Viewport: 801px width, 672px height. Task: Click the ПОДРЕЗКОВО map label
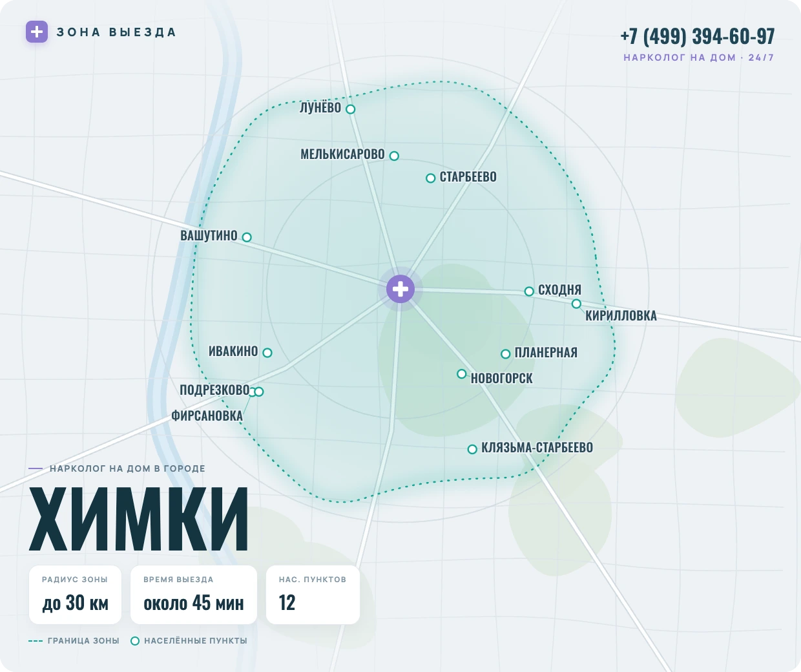[214, 390]
